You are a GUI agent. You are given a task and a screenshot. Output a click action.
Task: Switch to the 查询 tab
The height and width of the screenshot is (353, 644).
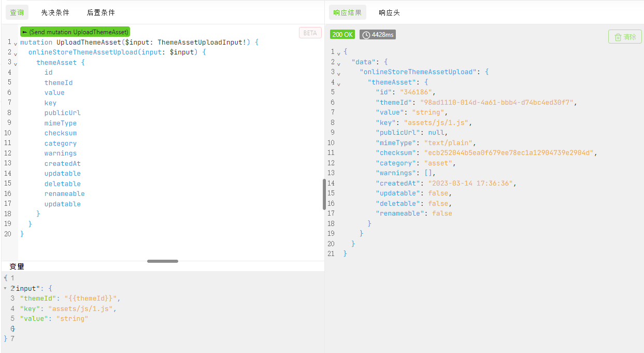(x=17, y=12)
